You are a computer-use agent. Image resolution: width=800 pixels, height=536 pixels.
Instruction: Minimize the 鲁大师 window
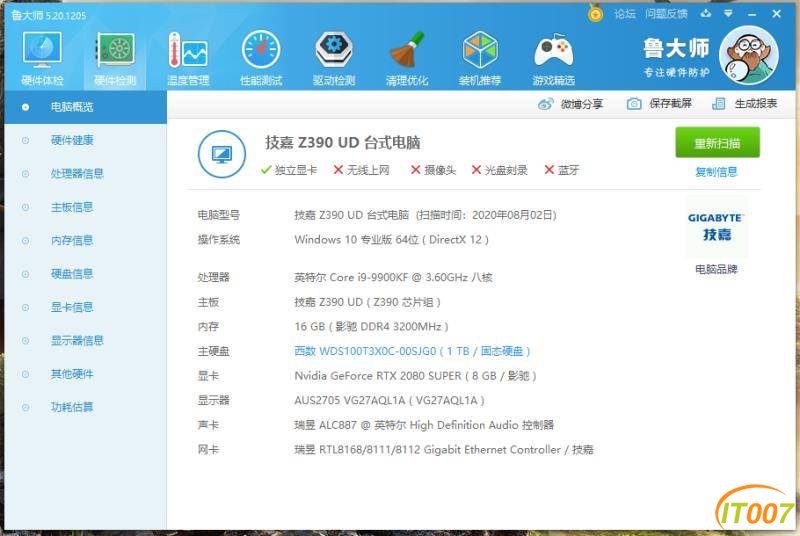tap(752, 14)
